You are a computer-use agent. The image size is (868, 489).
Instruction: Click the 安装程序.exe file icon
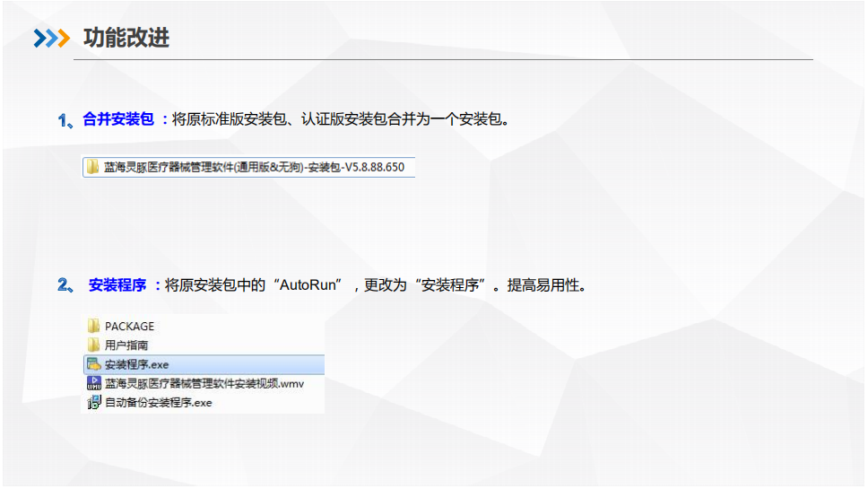(x=93, y=364)
